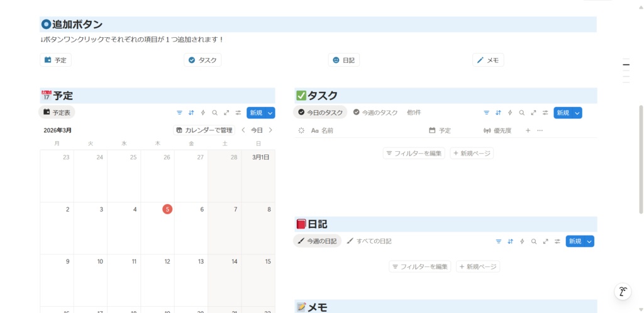The height and width of the screenshot is (313, 644).
Task: Switch to 今週の日記 view tab
Action: pyautogui.click(x=317, y=241)
